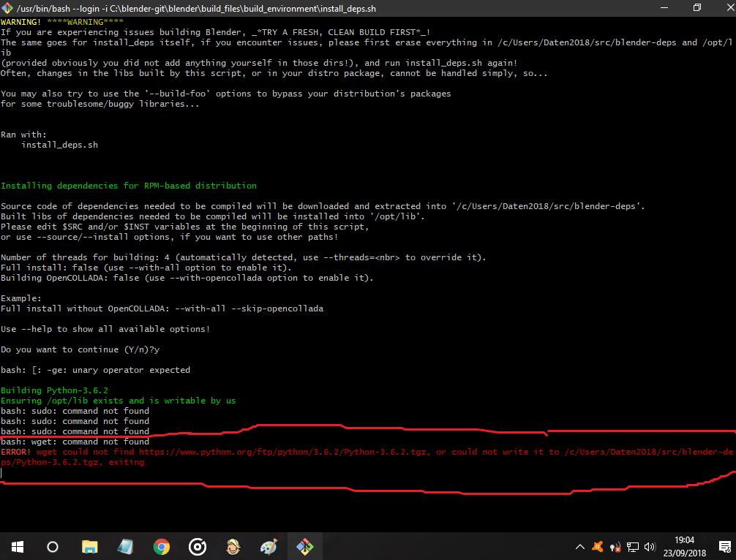This screenshot has width=736, height=560.
Task: Click the terminal cursor on last line
Action: tap(1, 473)
